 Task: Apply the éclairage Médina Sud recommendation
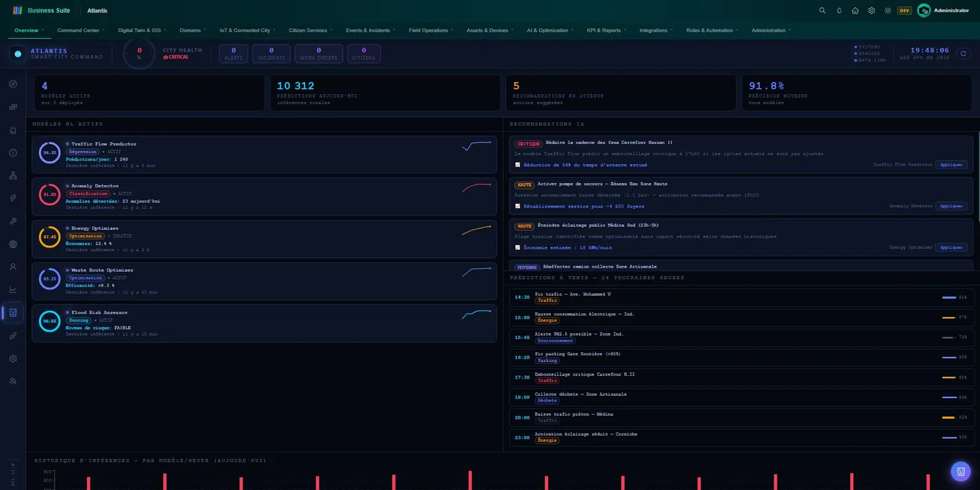[x=951, y=247]
